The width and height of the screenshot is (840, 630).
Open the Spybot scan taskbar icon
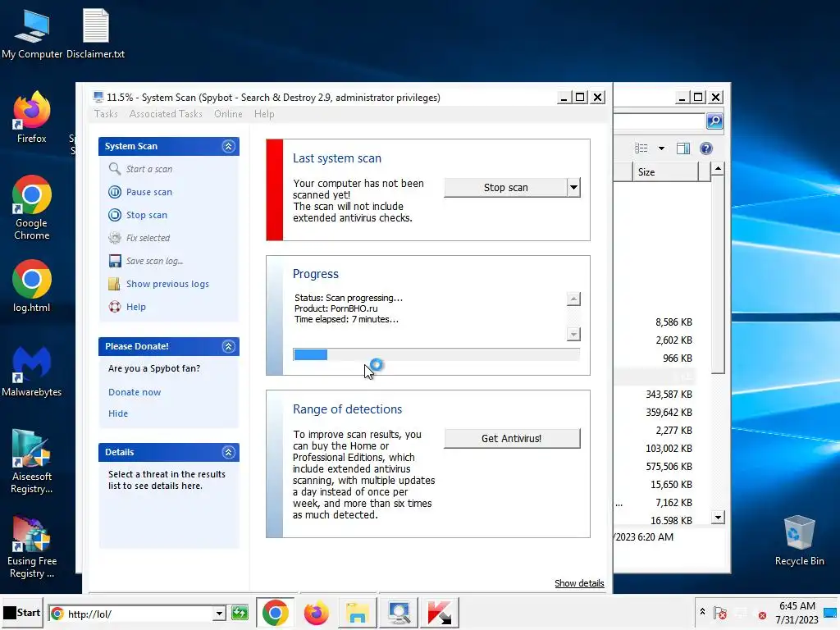(x=399, y=613)
